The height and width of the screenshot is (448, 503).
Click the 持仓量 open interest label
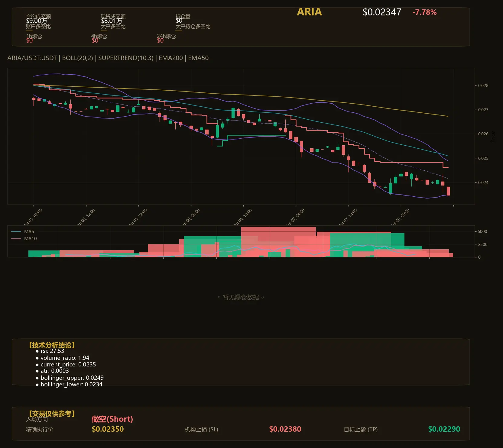point(183,16)
